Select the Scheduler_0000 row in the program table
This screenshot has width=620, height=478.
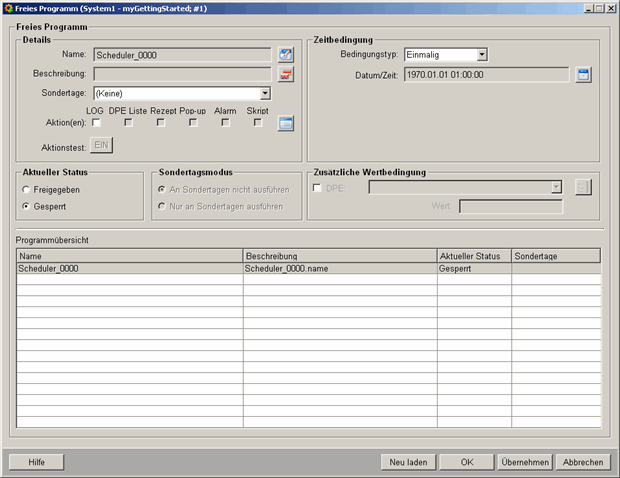[128, 269]
